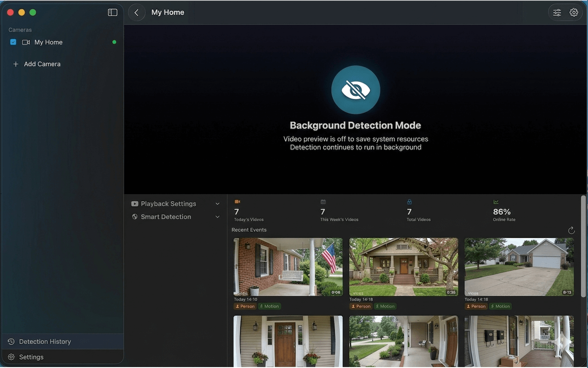Select the My Home camera entry
588x368 pixels.
pos(62,42)
